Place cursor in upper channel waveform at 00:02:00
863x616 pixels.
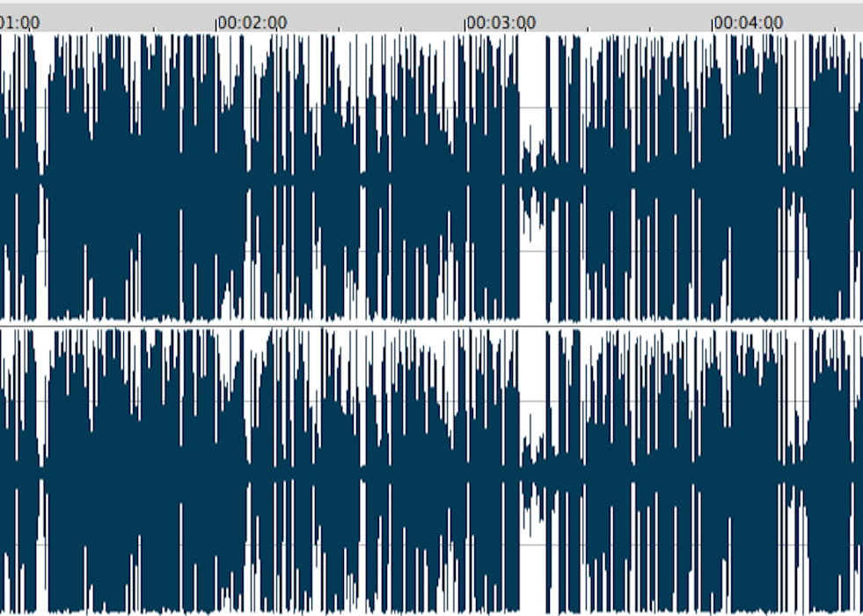pyautogui.click(x=217, y=176)
